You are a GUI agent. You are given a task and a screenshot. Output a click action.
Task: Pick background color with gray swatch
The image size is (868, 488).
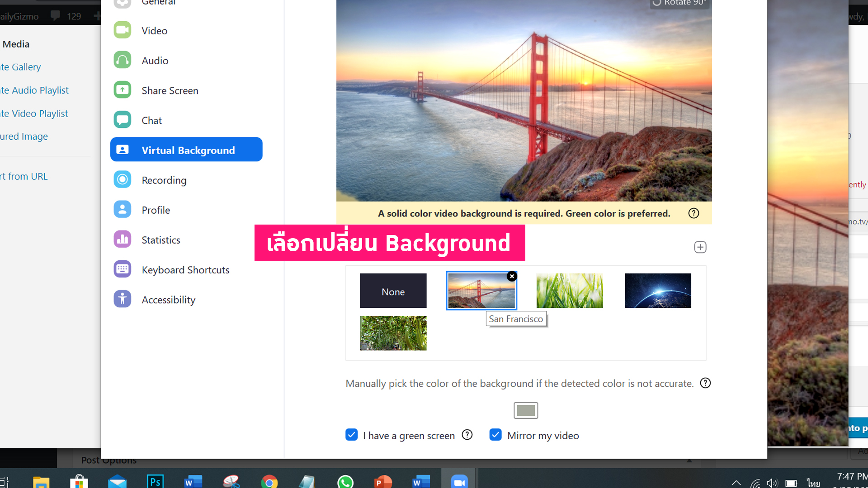[x=525, y=410]
